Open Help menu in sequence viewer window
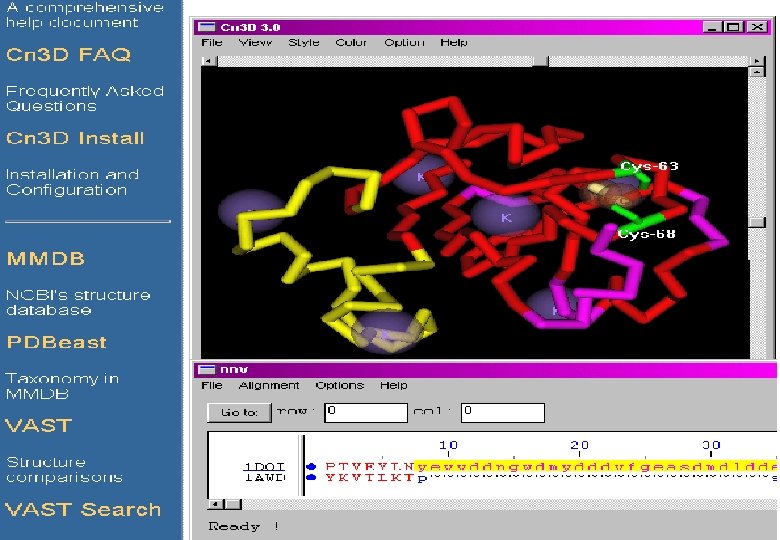The width and height of the screenshot is (780, 540). 393,385
